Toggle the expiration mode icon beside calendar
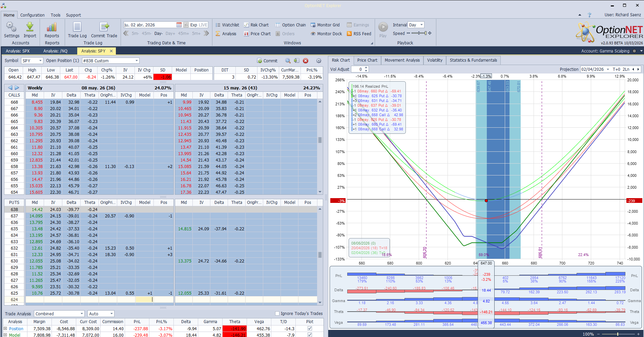Screen dimensions: 644x337 coord(186,25)
